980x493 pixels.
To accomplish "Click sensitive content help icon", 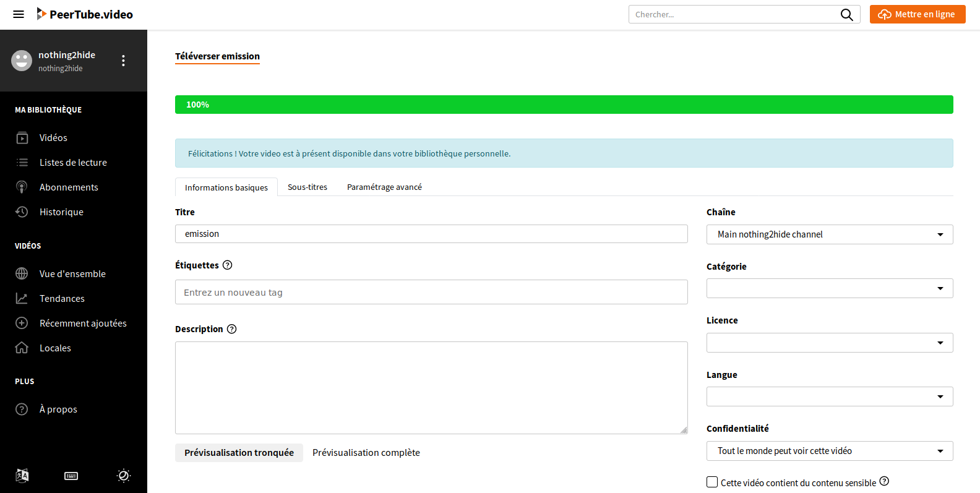I will pyautogui.click(x=884, y=481).
